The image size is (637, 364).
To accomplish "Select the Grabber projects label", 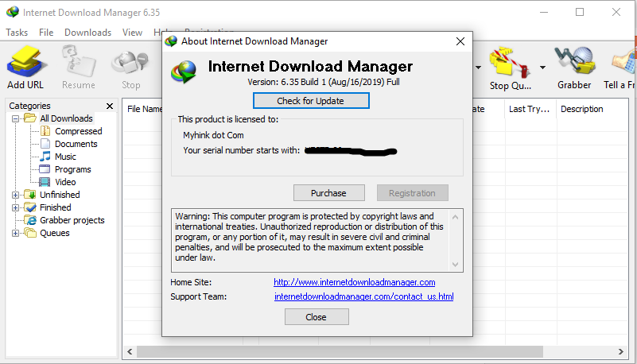I will pyautogui.click(x=72, y=220).
